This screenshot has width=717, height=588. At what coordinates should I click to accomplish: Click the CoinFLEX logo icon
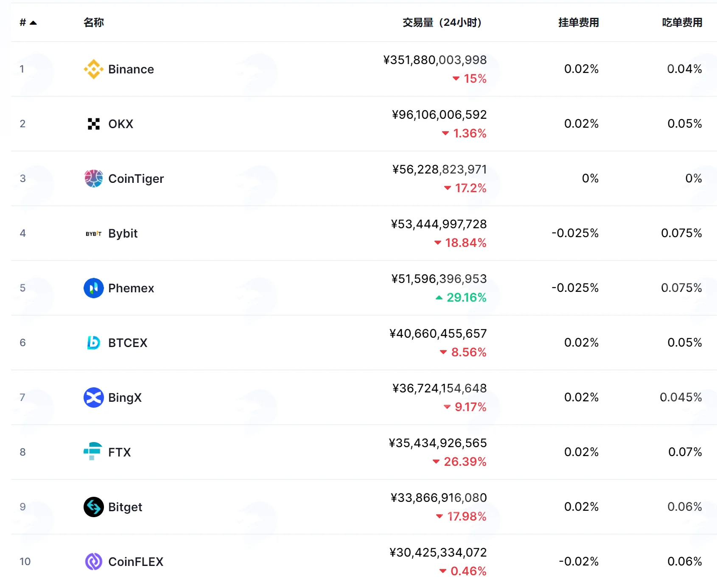93,562
